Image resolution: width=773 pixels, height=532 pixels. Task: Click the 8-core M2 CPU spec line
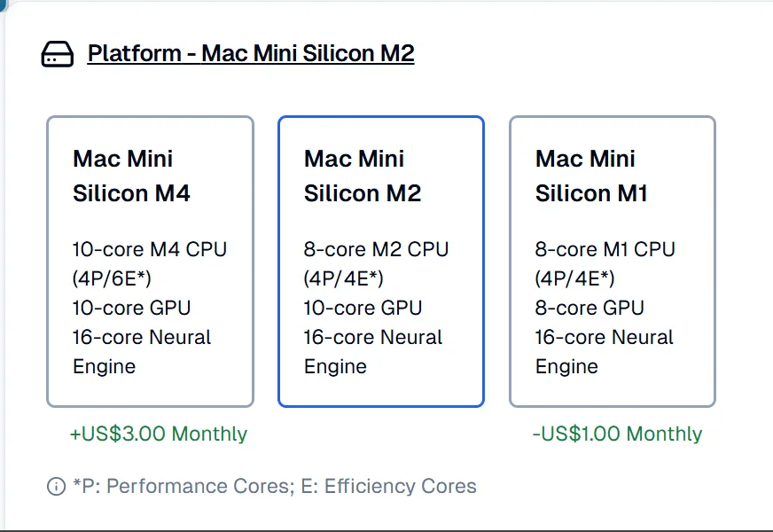(376, 250)
